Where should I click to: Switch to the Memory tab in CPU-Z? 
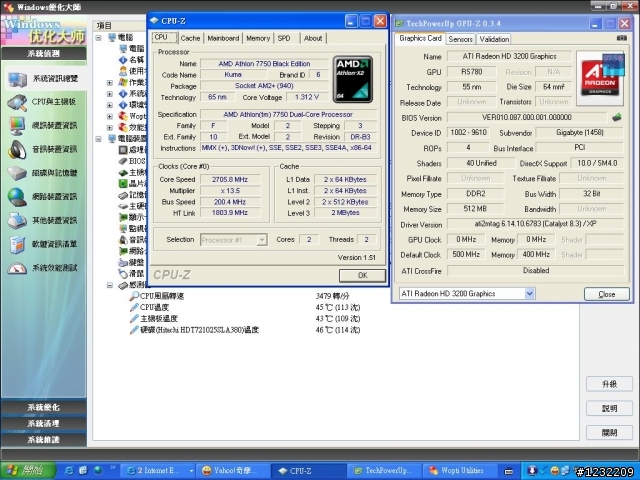click(258, 38)
